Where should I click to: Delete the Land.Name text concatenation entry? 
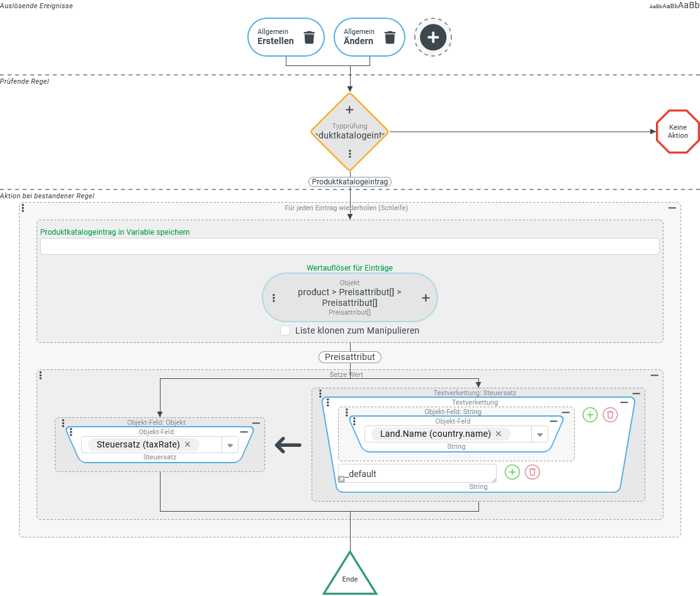pyautogui.click(x=610, y=415)
